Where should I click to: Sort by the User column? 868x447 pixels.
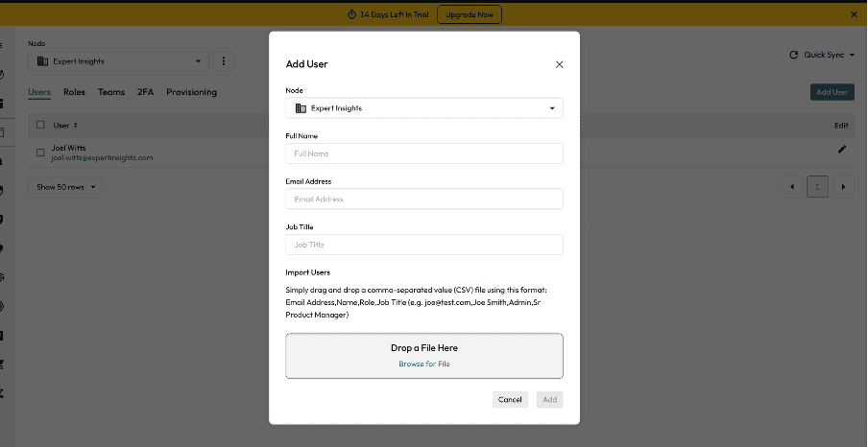65,126
